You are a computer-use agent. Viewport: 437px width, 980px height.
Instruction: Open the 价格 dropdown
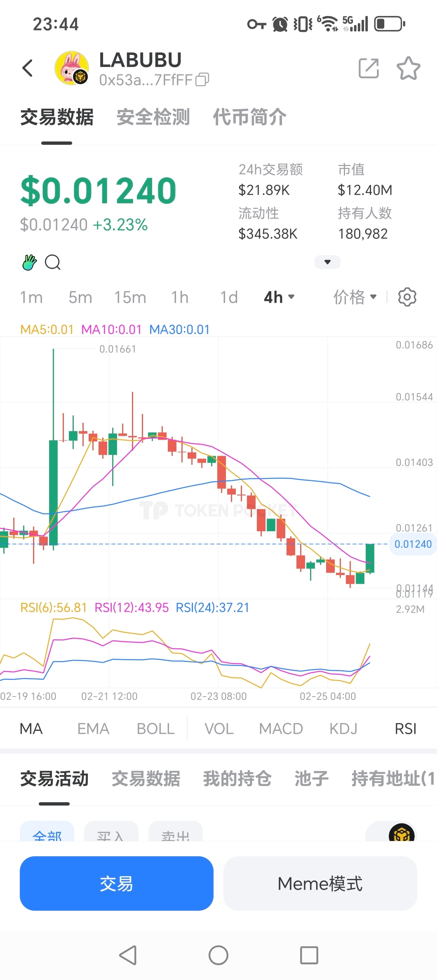point(355,297)
